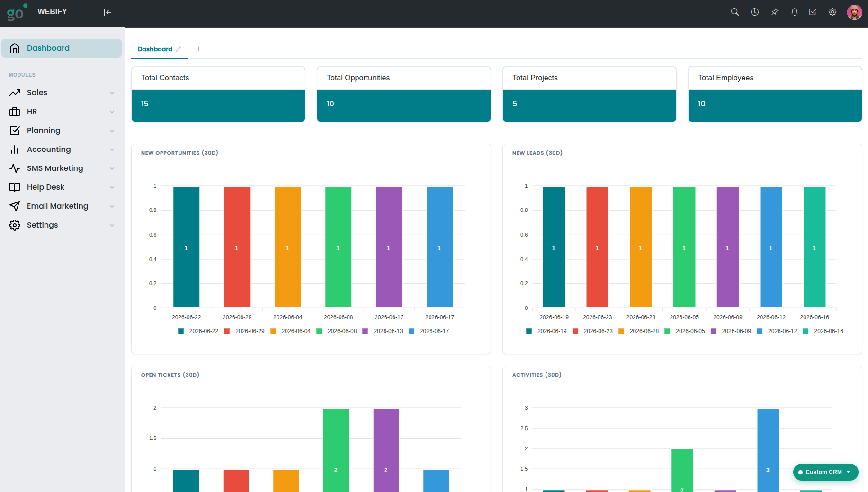Collapse the sidebar with arrow icon

tap(107, 12)
